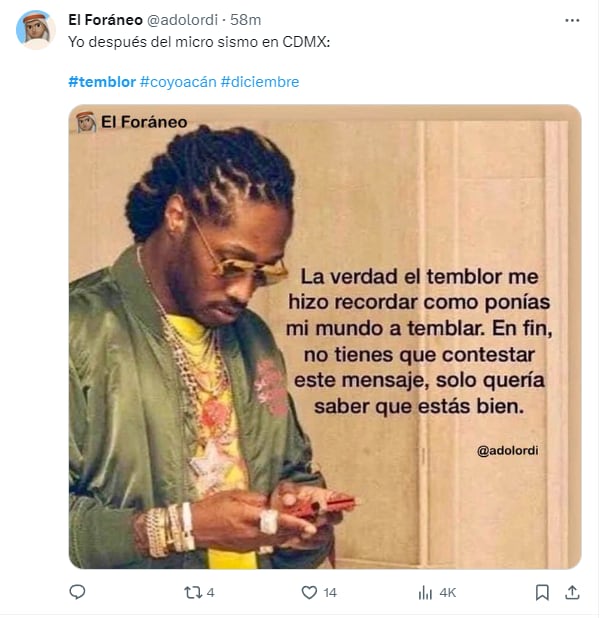Enlarge the attached meme image

pyautogui.click(x=325, y=337)
